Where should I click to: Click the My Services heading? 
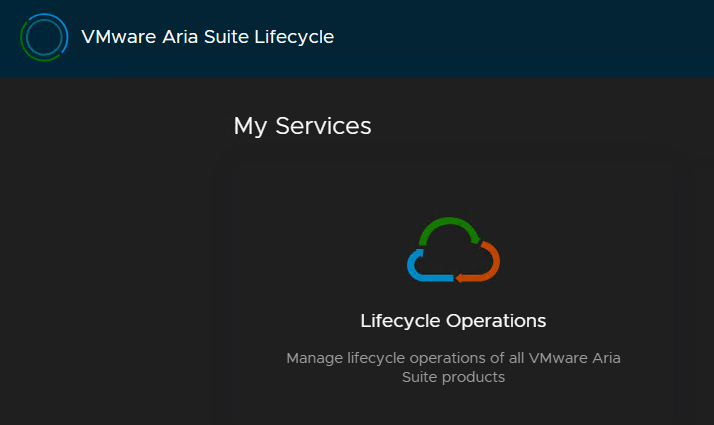(x=302, y=126)
